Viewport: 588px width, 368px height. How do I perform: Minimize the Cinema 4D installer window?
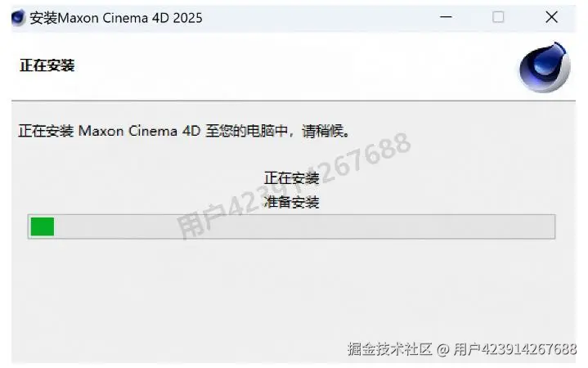[x=446, y=17]
